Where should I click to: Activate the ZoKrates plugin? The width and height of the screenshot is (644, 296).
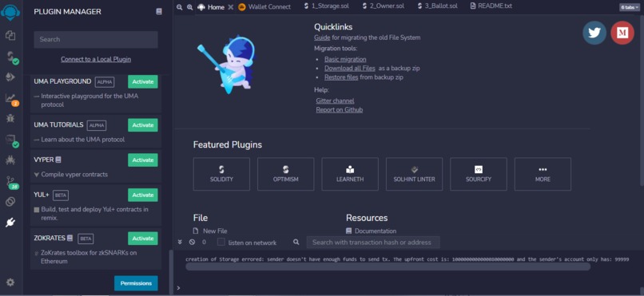[x=142, y=239]
